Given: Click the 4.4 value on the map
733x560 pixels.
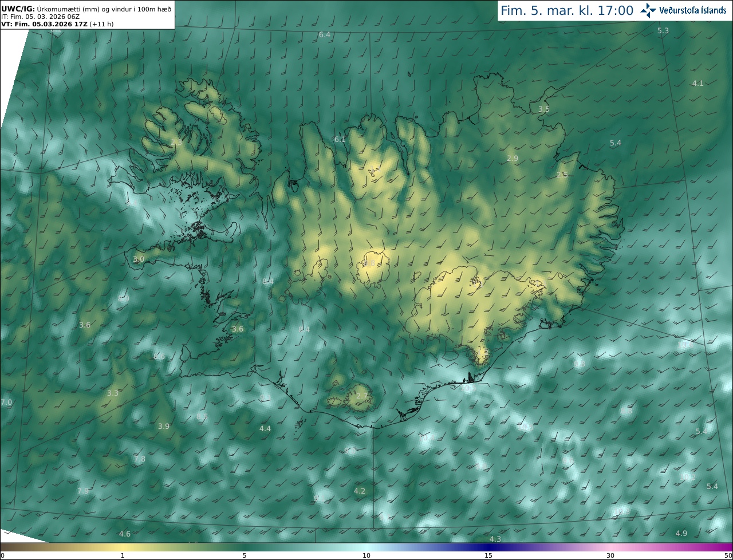Looking at the screenshot, I should 265,428.
